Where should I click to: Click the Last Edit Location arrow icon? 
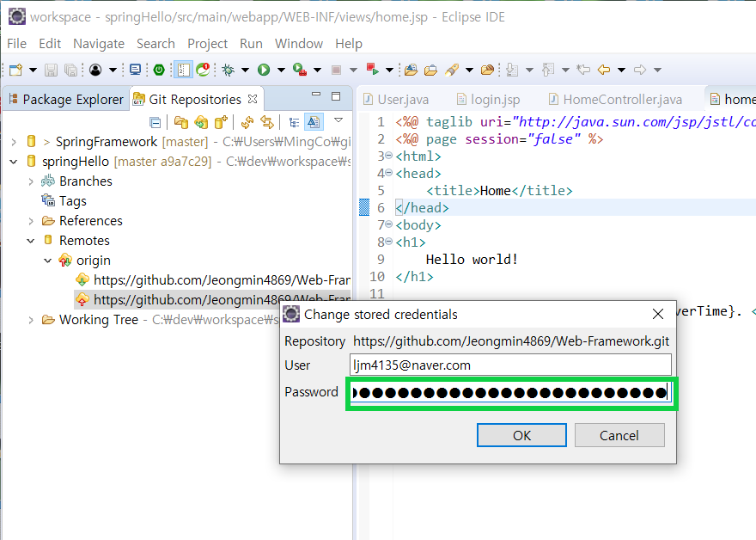coord(583,70)
